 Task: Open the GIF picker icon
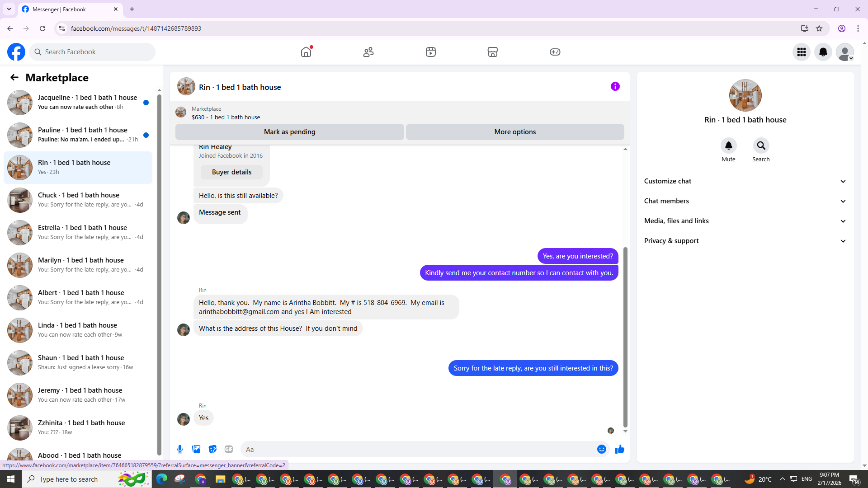click(229, 449)
